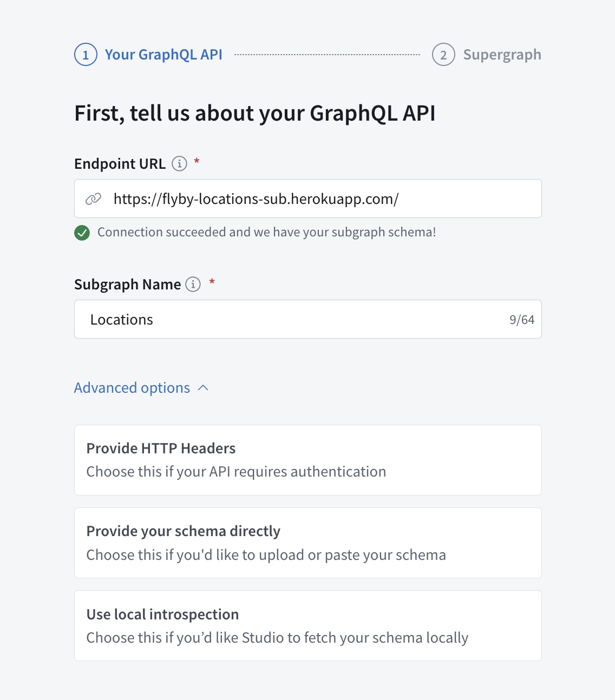Select Provide HTTP Headers for authentication
Image resolution: width=615 pixels, height=700 pixels.
[307, 460]
